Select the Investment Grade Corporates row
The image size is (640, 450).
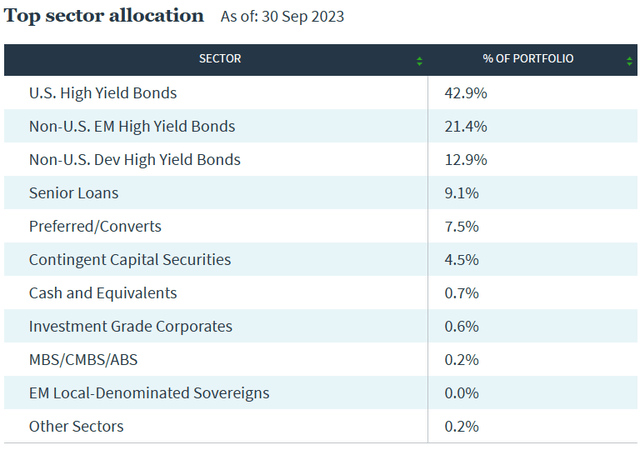[x=131, y=326]
